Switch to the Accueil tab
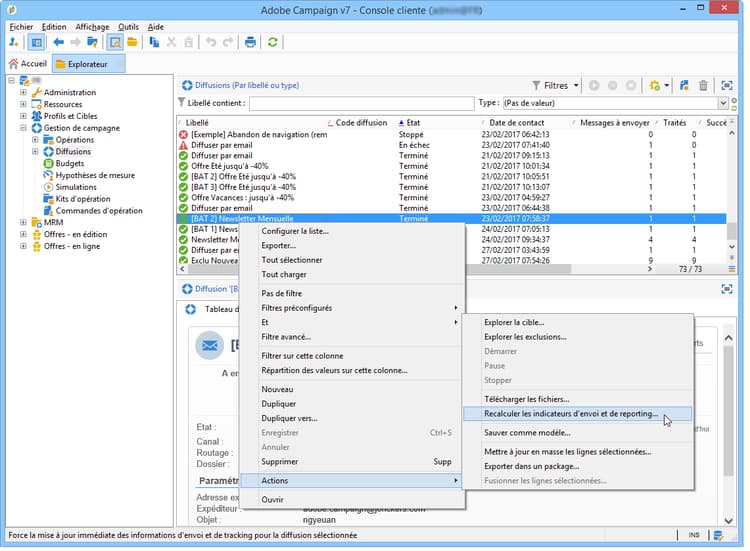The width and height of the screenshot is (750, 551). (x=27, y=64)
